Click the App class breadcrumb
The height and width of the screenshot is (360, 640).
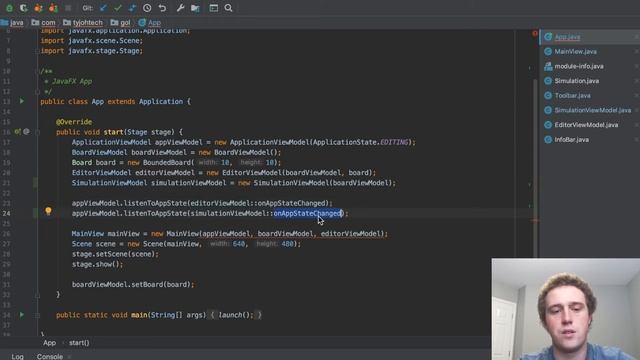[x=150, y=22]
